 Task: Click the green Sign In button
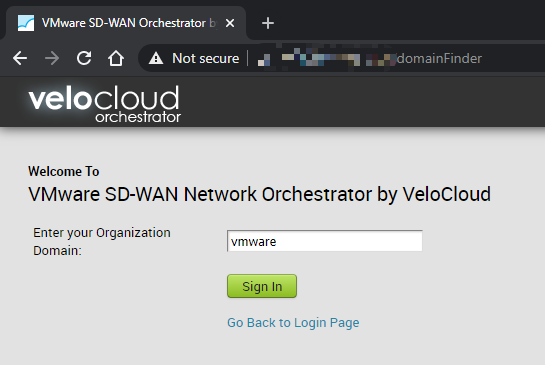tap(262, 286)
